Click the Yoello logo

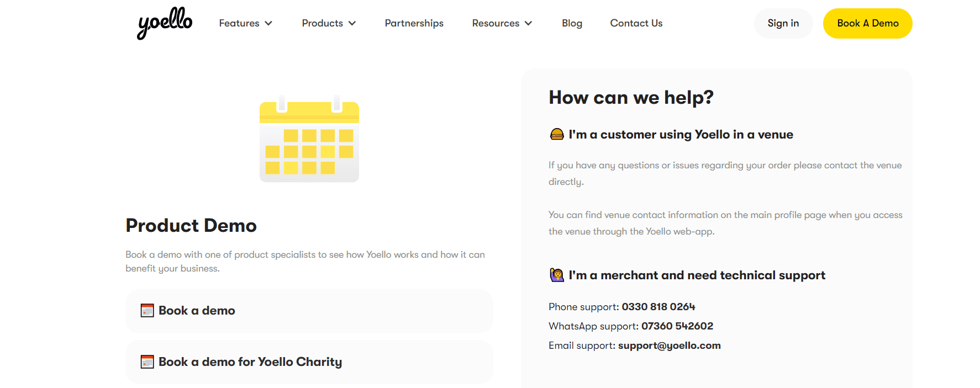coord(165,23)
